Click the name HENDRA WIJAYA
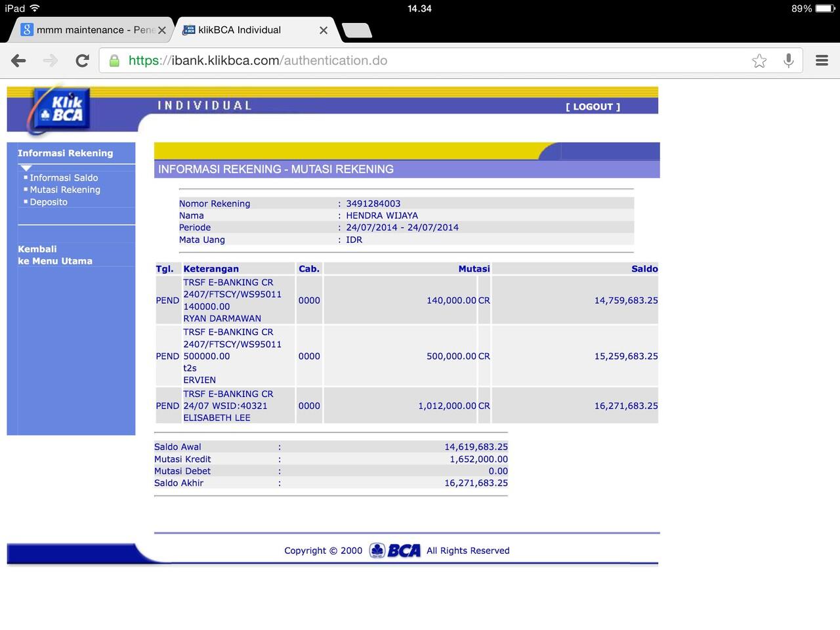Viewport: 840px width, 630px height. point(382,215)
